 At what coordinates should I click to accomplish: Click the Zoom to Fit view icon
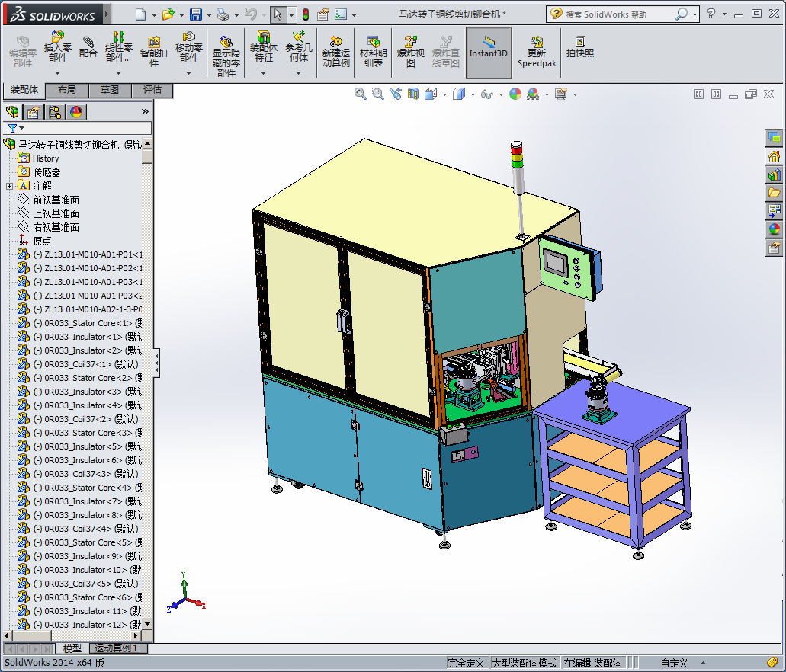tap(361, 94)
